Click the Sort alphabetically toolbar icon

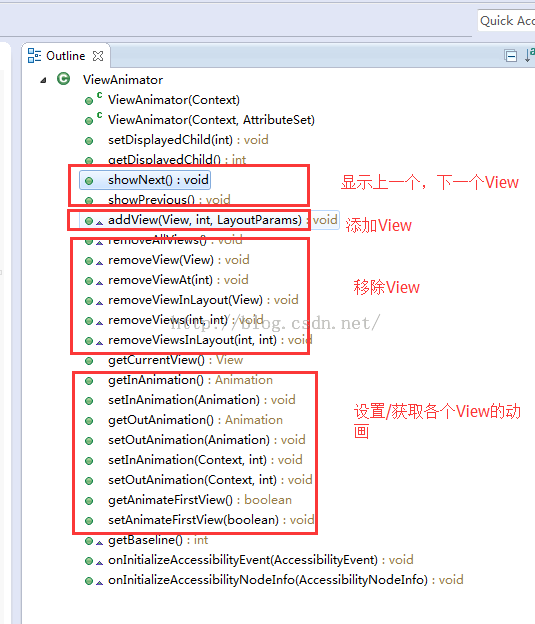(529, 55)
